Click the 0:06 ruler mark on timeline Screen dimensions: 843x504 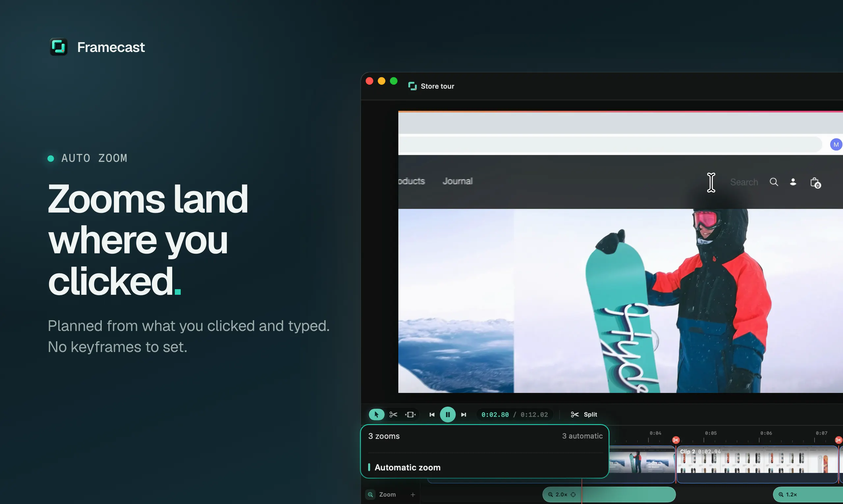[766, 433]
